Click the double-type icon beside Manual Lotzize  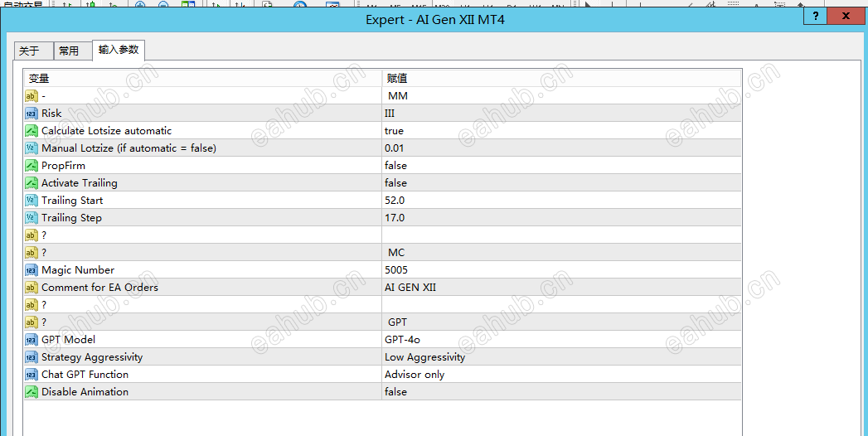pos(31,148)
